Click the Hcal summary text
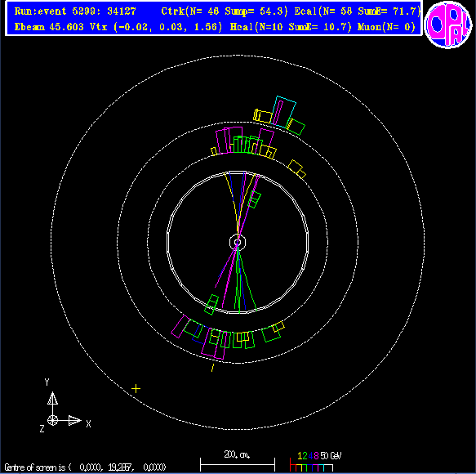476x474 pixels. point(291,27)
